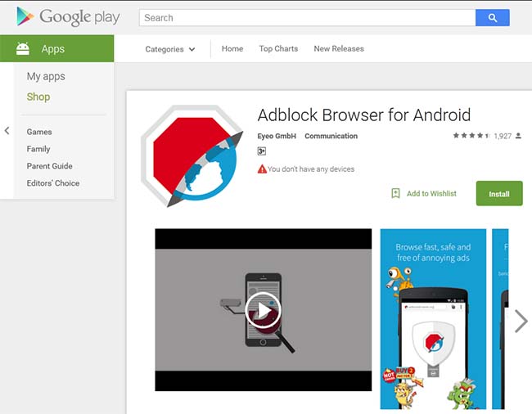532x414 pixels.
Task: Open My apps in the sidebar
Action: [x=46, y=76]
